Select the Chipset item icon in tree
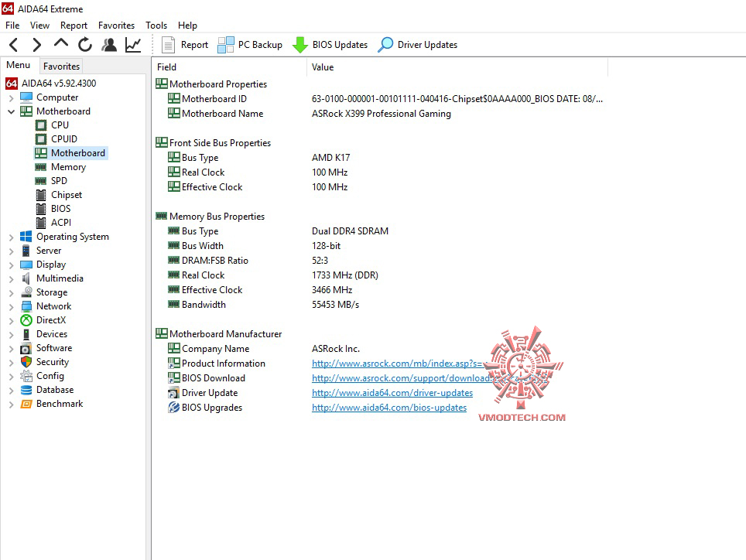This screenshot has width=746, height=560. click(x=41, y=194)
